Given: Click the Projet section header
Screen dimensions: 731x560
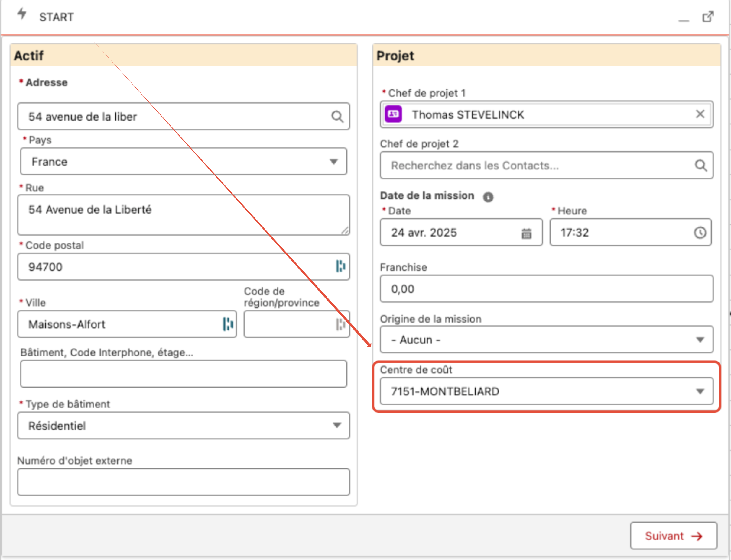Looking at the screenshot, I should [547, 55].
